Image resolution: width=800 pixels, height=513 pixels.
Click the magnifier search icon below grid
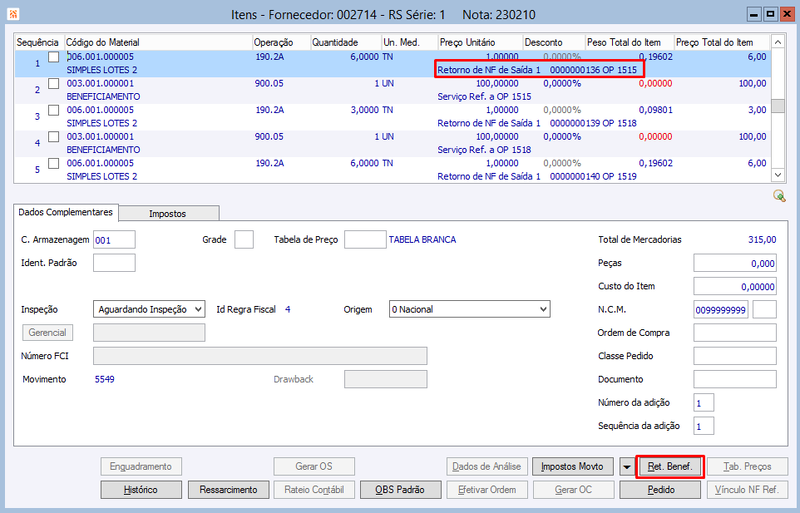pyautogui.click(x=779, y=196)
